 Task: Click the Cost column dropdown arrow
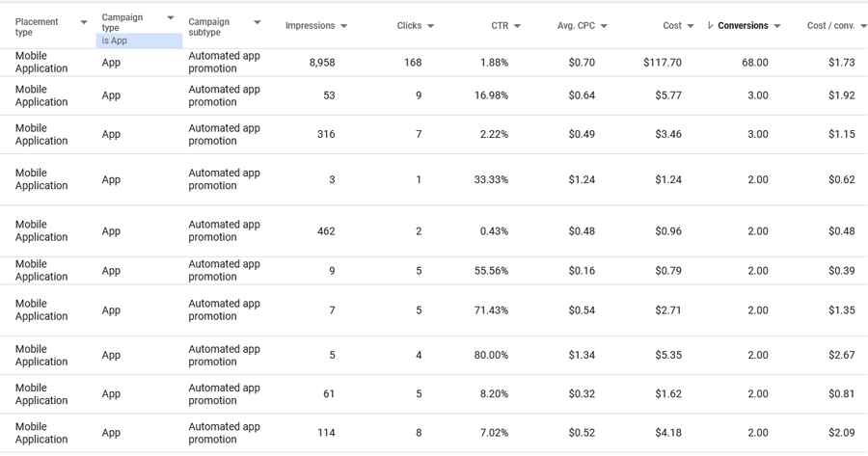coord(691,26)
